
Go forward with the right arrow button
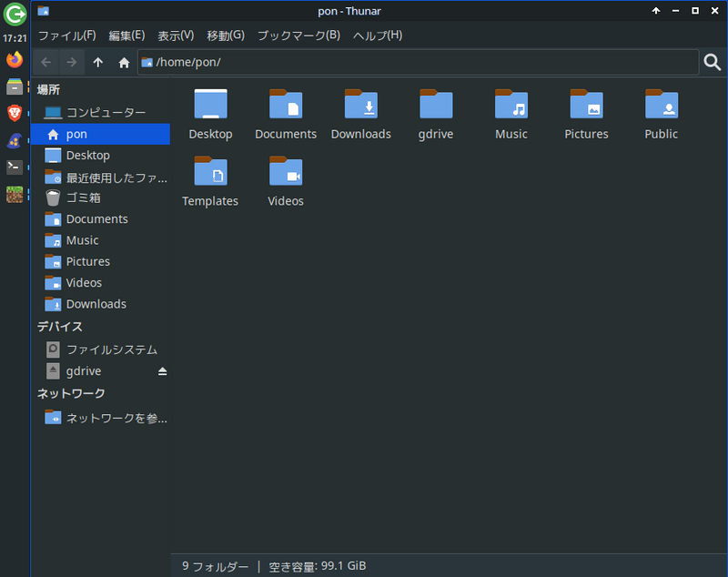tap(72, 62)
